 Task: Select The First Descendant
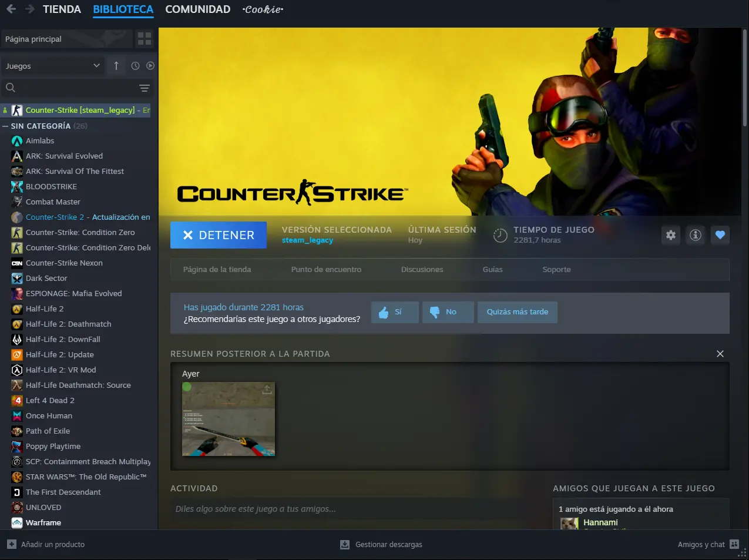click(63, 492)
